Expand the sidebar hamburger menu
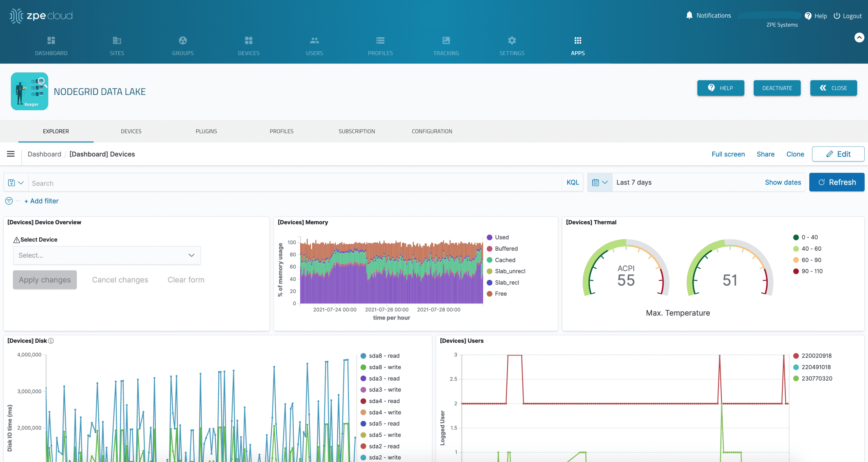 [10, 153]
